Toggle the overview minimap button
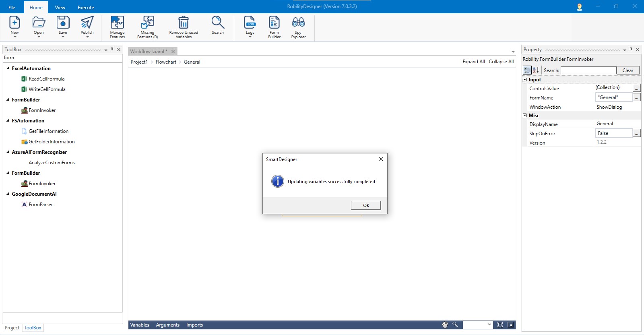The height and width of the screenshot is (335, 644). pyautogui.click(x=510, y=325)
